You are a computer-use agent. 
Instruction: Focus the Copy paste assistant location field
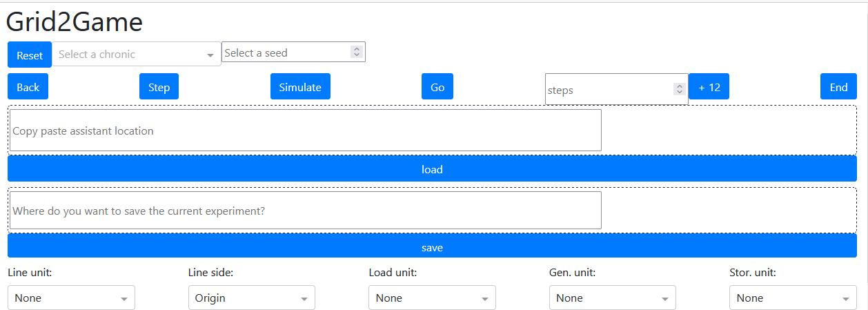pos(306,130)
